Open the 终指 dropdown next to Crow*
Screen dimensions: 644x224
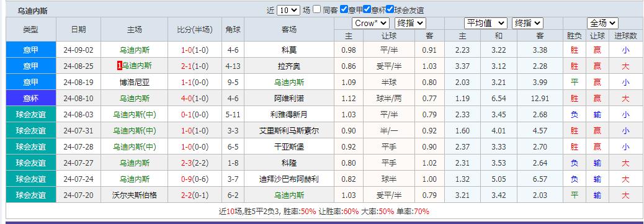click(x=410, y=23)
